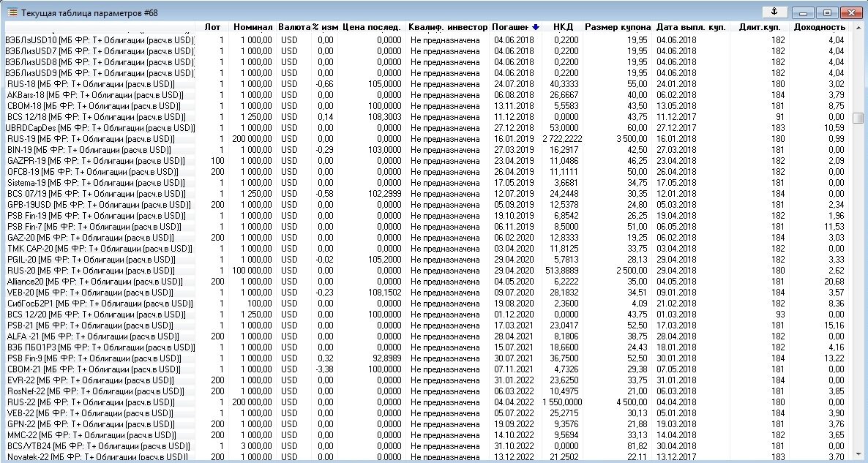Select the ALFA -21 bond row
The height and width of the screenshot is (463, 868).
(426, 336)
